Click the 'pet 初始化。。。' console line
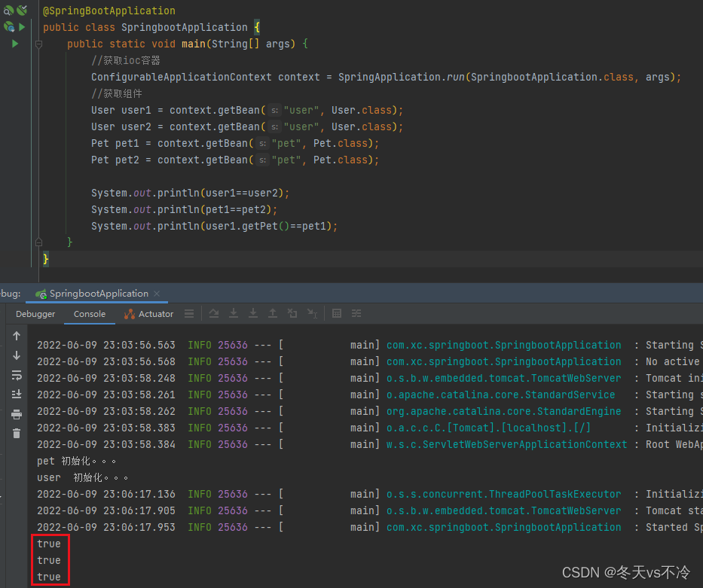The width and height of the screenshot is (703, 588). coord(76,462)
